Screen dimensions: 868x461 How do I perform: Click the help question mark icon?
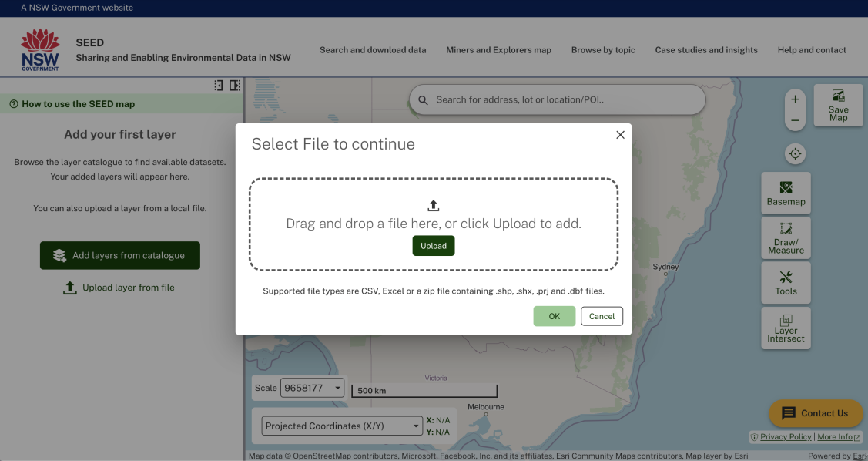[14, 103]
